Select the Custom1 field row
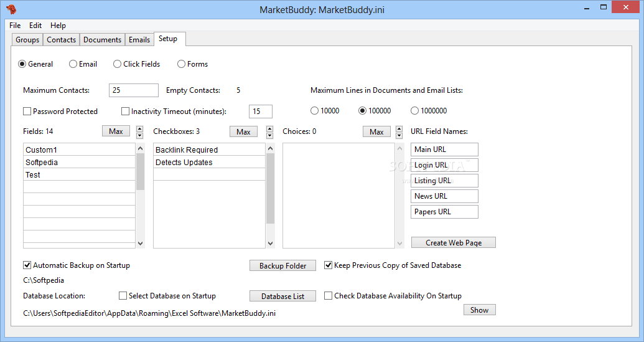644x342 pixels. pos(79,150)
